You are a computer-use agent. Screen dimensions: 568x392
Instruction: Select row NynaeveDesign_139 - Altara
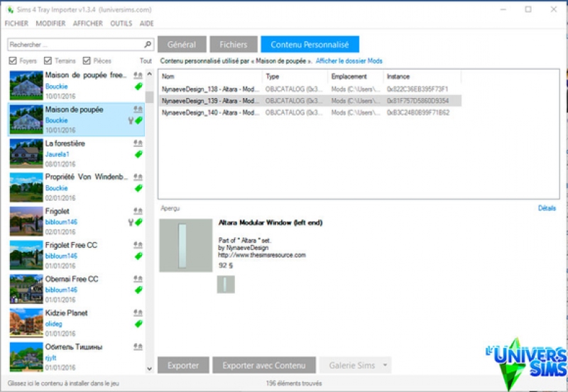click(x=310, y=101)
